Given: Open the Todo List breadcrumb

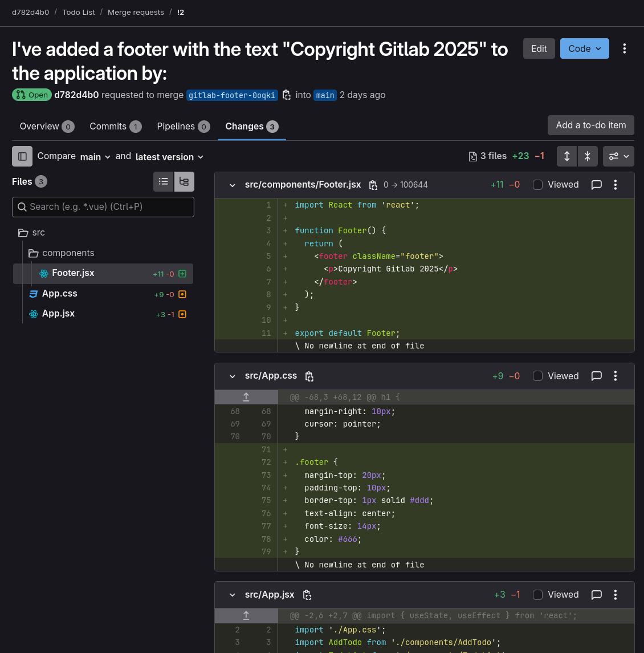Looking at the screenshot, I should (x=78, y=13).
